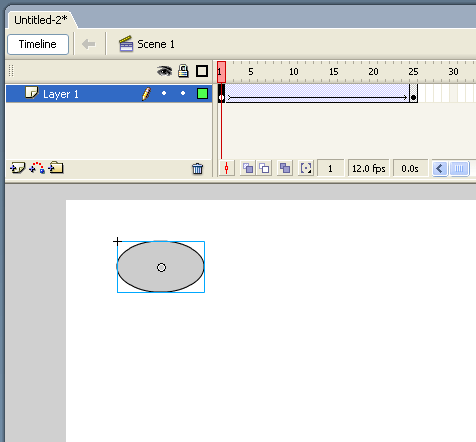The height and width of the screenshot is (442, 476).
Task: Click the Insert Layer icon
Action: (17, 168)
